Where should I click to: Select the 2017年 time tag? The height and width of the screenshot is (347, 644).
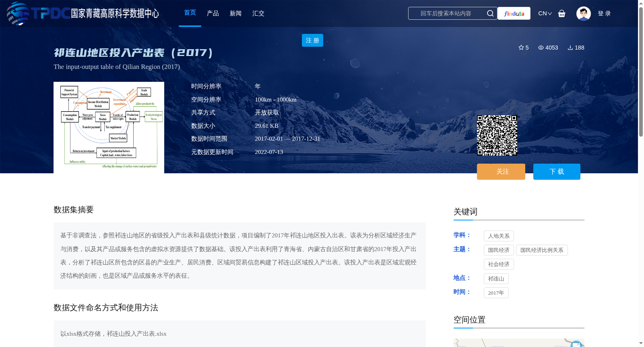point(496,293)
